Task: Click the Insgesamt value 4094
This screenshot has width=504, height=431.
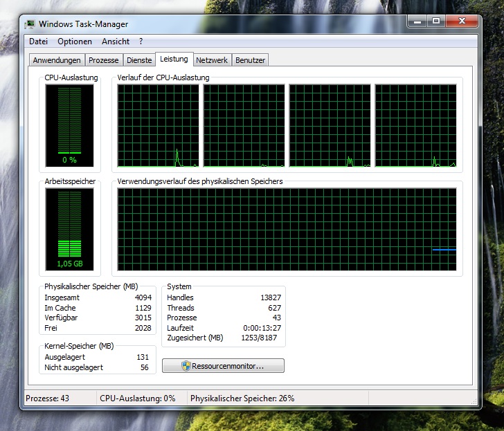Action: click(143, 297)
